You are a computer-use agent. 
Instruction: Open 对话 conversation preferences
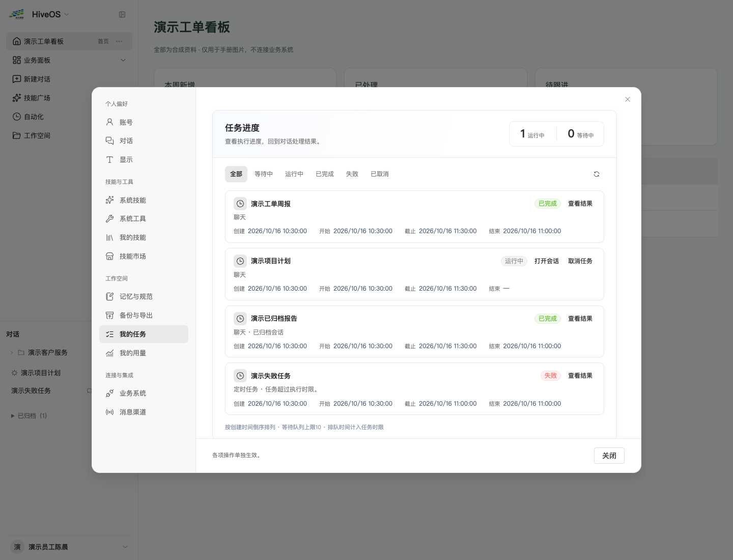[x=144, y=141]
